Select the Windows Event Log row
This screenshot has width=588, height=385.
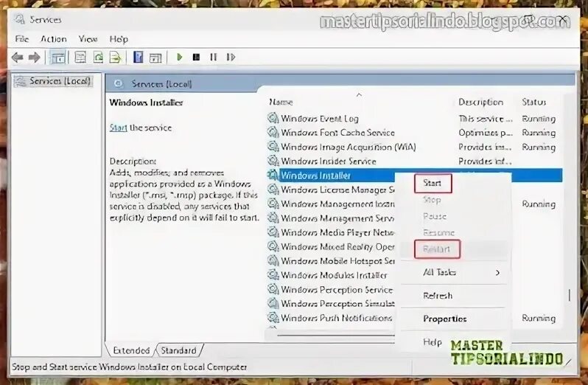(414, 119)
